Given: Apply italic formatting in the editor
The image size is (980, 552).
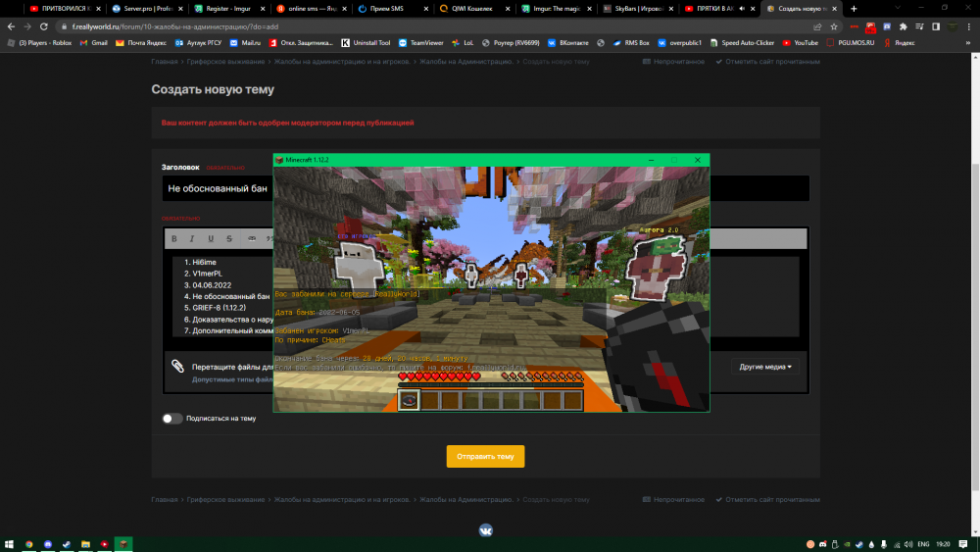Looking at the screenshot, I should point(192,239).
